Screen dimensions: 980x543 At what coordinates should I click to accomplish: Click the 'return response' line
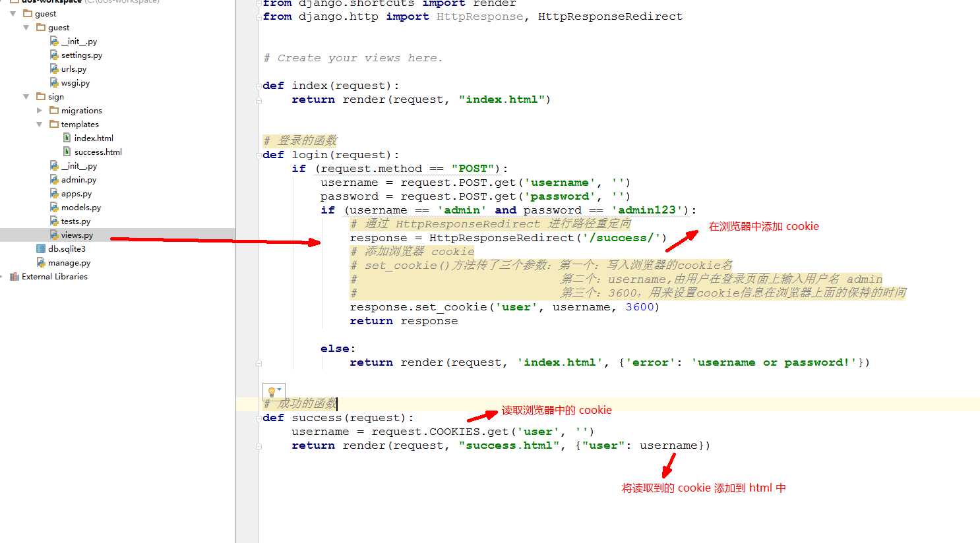(404, 321)
